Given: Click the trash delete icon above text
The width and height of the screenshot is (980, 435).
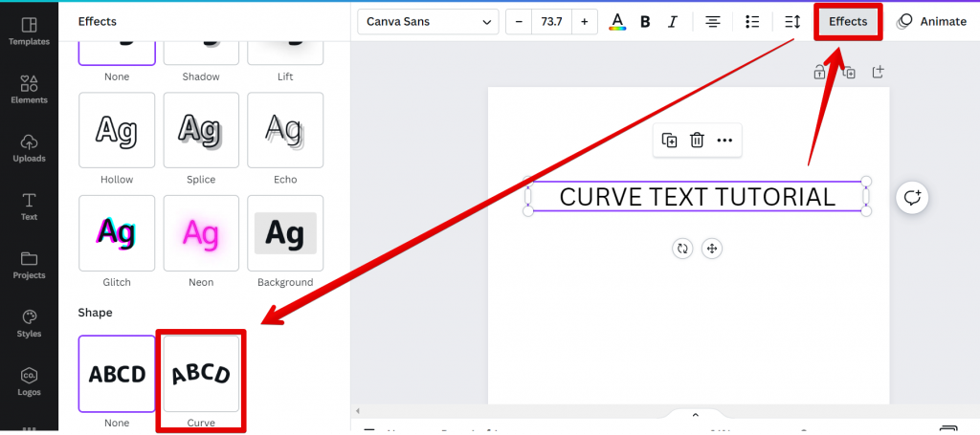Looking at the screenshot, I should tap(698, 141).
